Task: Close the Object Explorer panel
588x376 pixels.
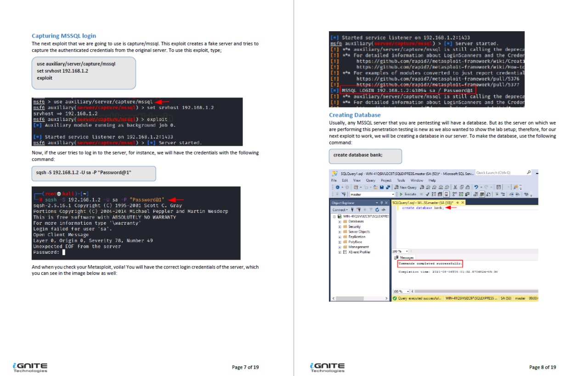Action: (386, 203)
